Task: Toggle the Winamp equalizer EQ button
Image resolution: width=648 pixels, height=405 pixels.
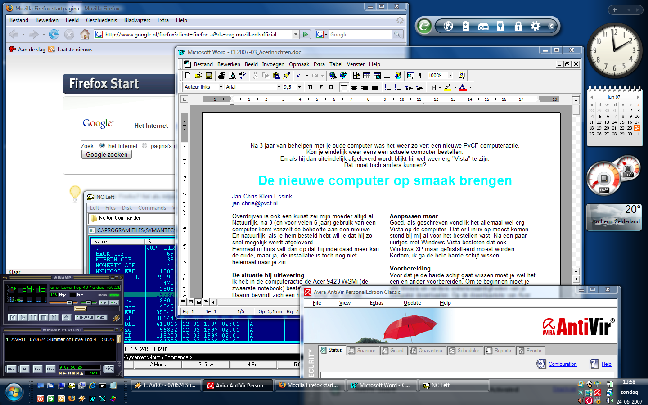Action: click(x=103, y=303)
